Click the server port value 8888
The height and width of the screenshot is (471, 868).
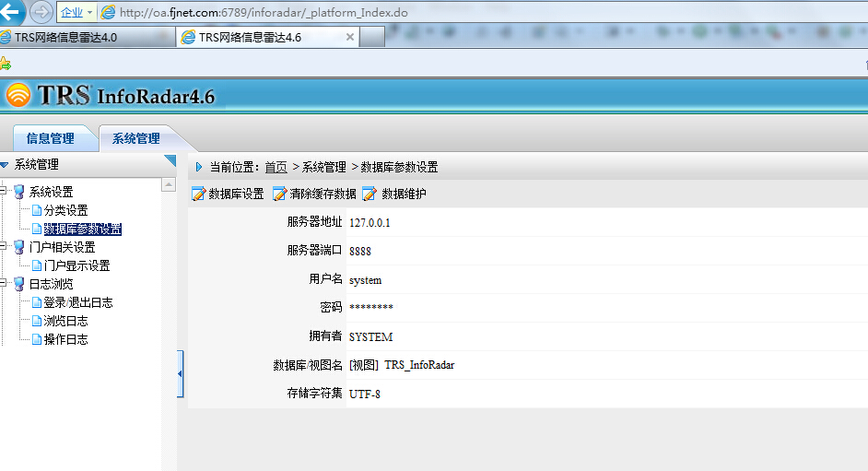[360, 252]
